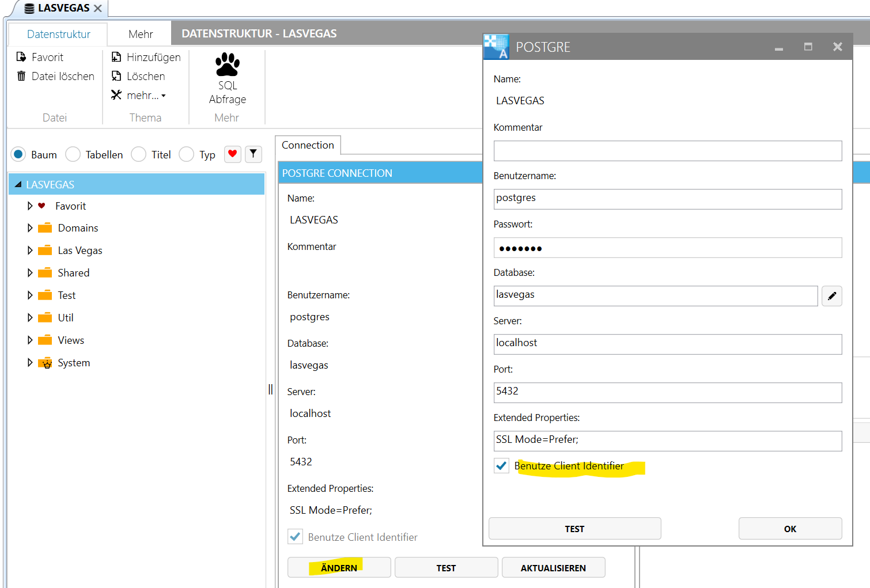Click the ÄNDERN button
This screenshot has height=588, width=870.
click(339, 568)
